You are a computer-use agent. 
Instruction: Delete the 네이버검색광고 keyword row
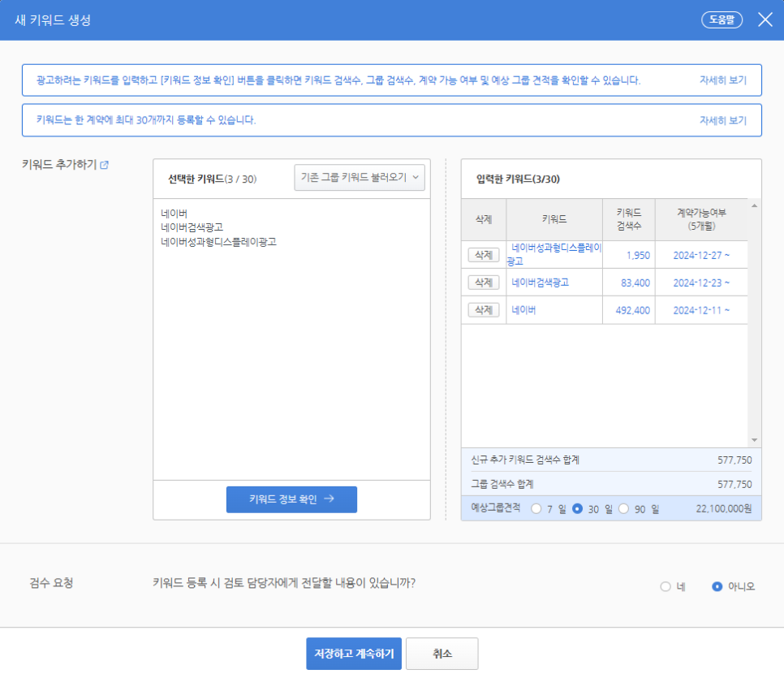484,283
